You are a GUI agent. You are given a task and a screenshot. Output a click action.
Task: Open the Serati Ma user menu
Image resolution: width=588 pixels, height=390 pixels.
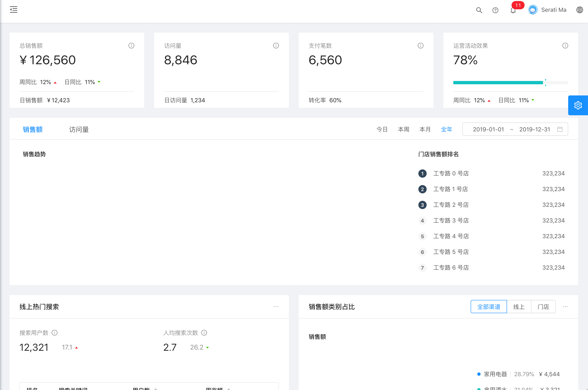(x=547, y=10)
